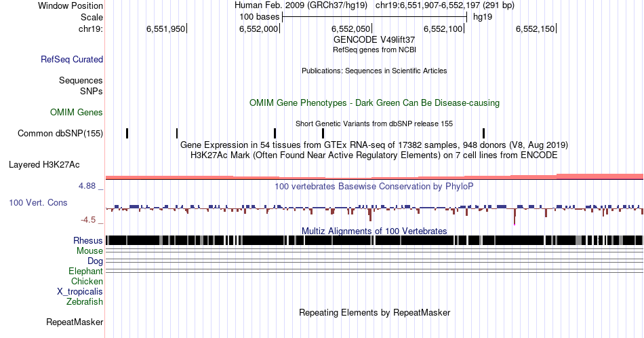Click the GENCODE V49lift37 track title
Image resolution: width=644 pixels, height=338 pixels.
[374, 39]
